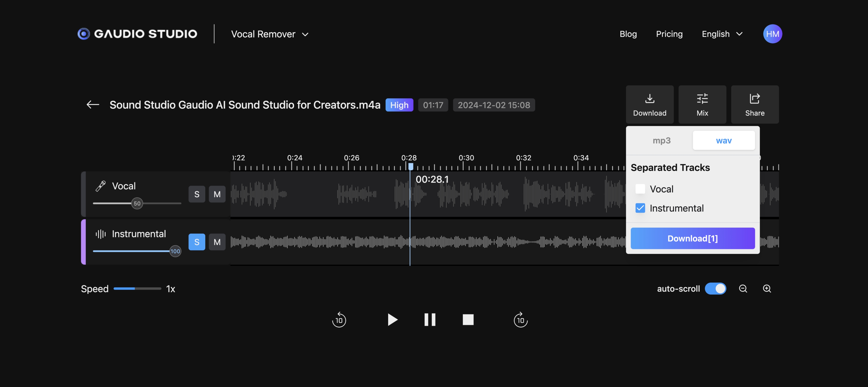This screenshot has height=387, width=868.
Task: Click the 00:28.1 playhead time readout
Action: [x=432, y=179]
